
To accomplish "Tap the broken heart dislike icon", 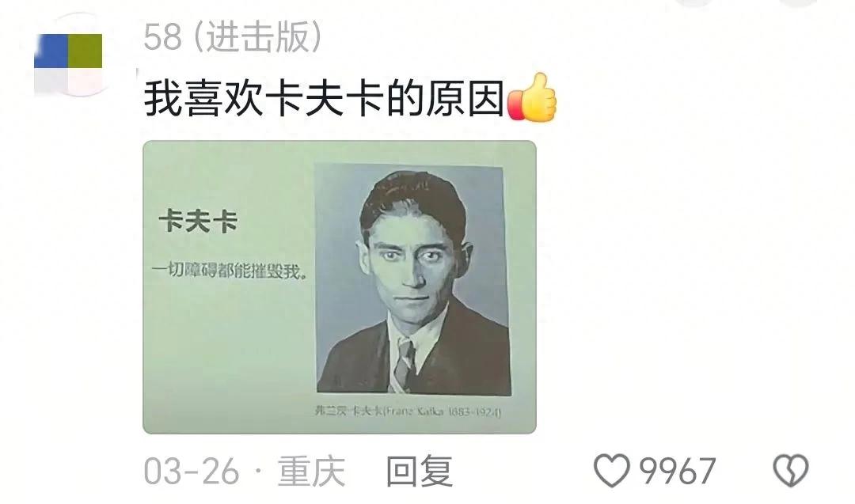I will (x=791, y=471).
